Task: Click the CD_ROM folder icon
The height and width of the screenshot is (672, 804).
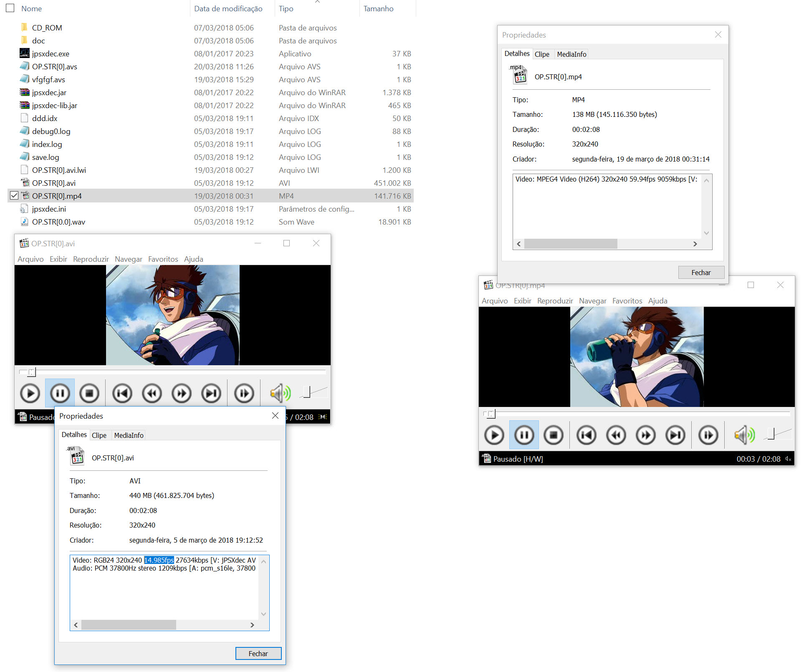Action: [x=24, y=28]
